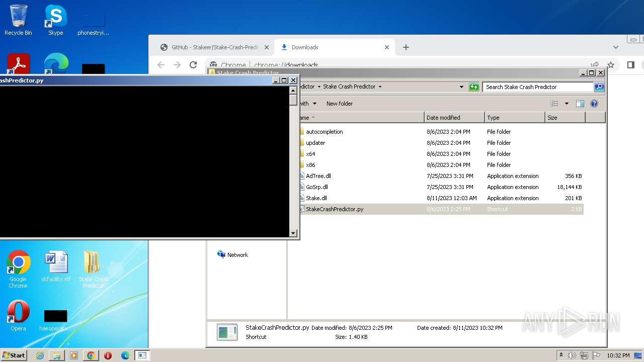Sort by the Size column header
The height and width of the screenshot is (362, 644).
[565, 118]
